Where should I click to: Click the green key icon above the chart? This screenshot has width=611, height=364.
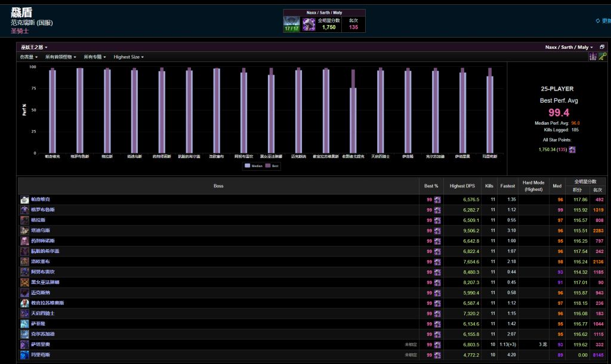click(603, 57)
